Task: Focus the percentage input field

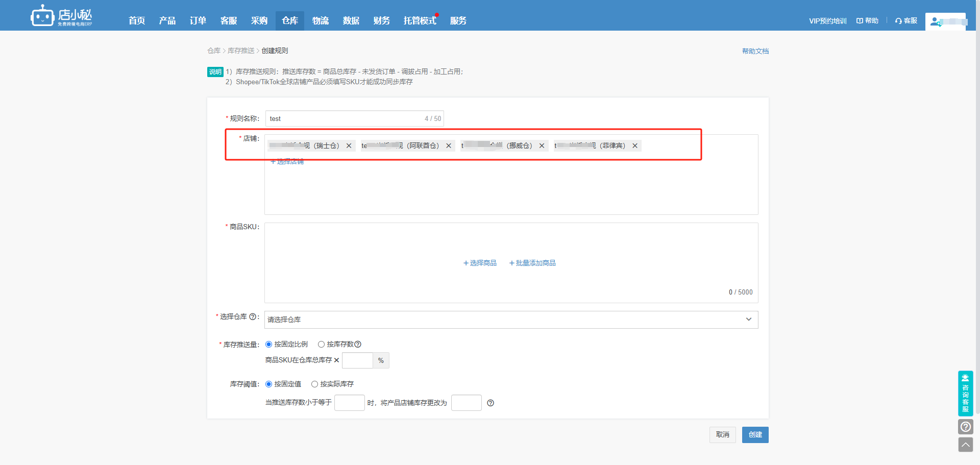Action: point(357,361)
